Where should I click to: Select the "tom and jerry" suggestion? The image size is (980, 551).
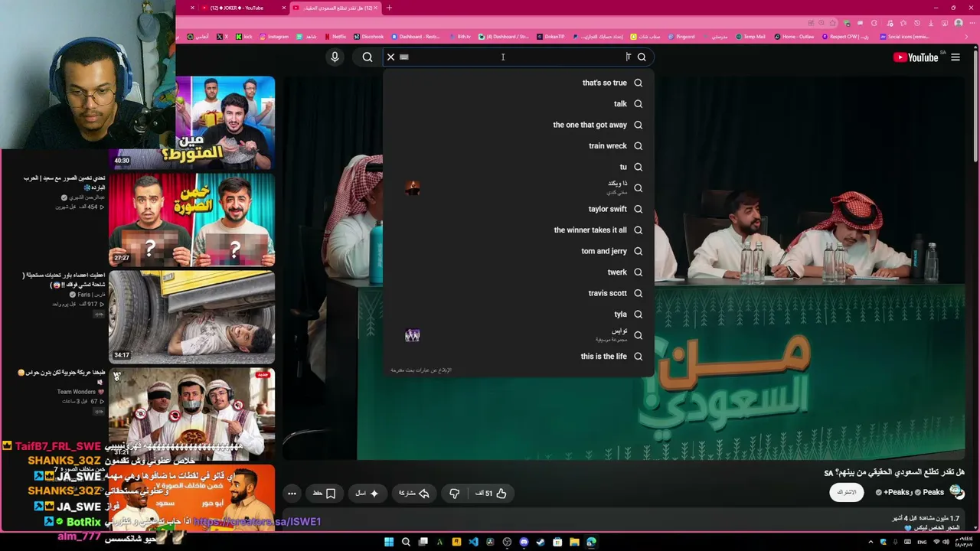(603, 251)
